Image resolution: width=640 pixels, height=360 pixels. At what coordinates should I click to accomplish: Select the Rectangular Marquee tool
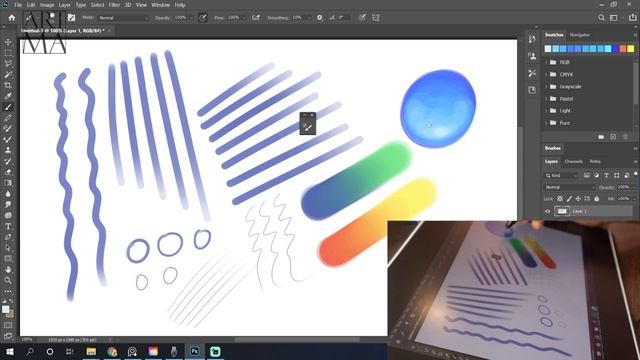(8, 53)
